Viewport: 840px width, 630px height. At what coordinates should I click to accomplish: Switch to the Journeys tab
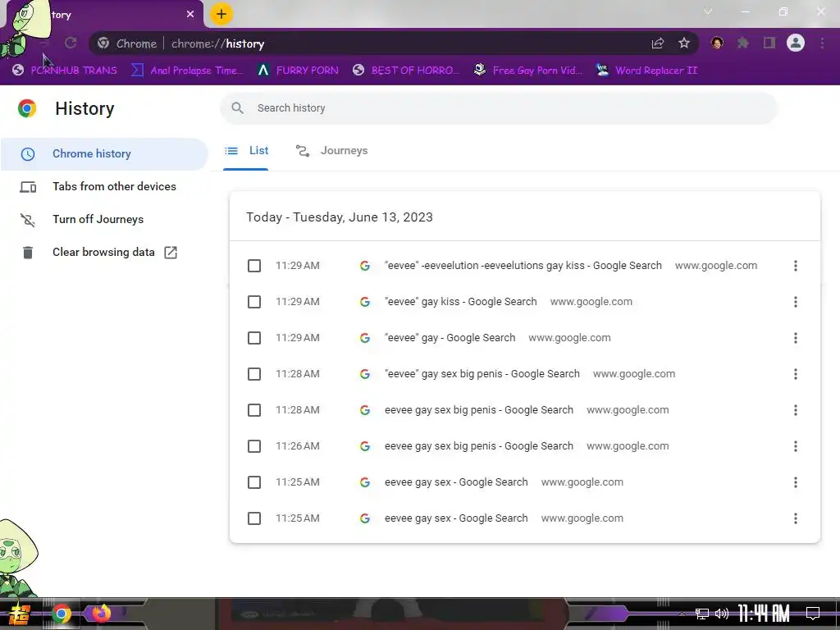(331, 151)
